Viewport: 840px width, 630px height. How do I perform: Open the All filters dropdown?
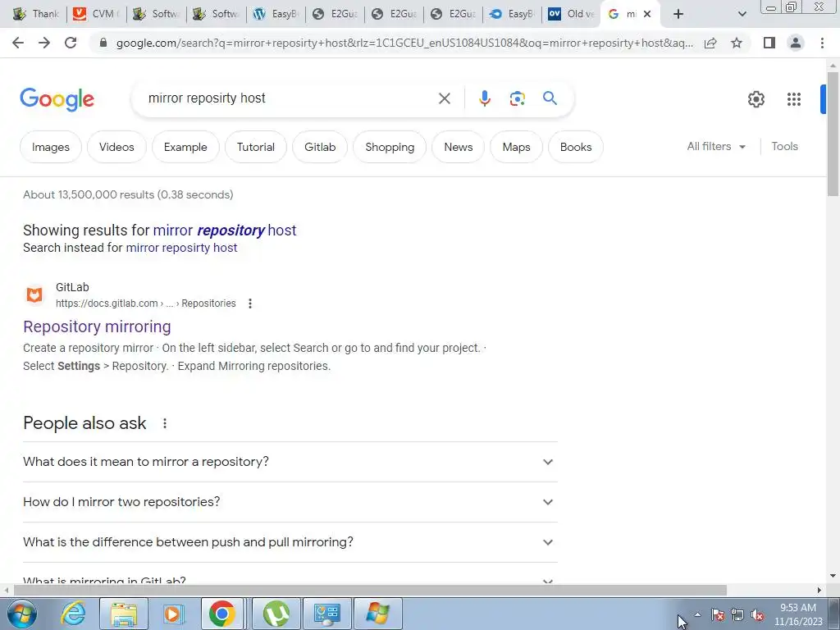[716, 146]
